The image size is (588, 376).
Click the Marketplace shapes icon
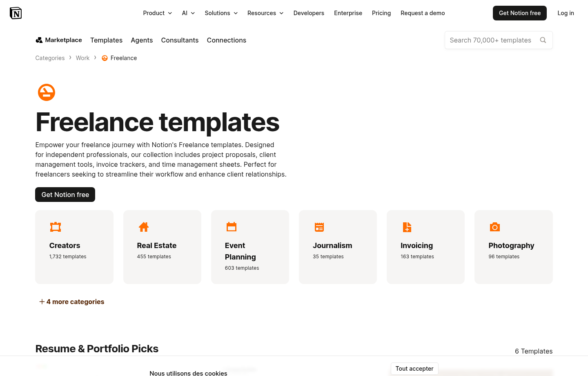click(39, 40)
